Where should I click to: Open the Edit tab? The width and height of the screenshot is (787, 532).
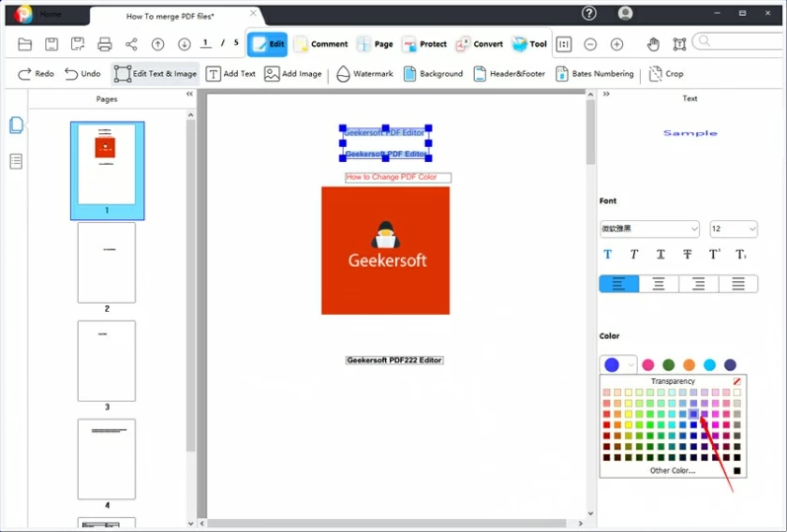(268, 44)
